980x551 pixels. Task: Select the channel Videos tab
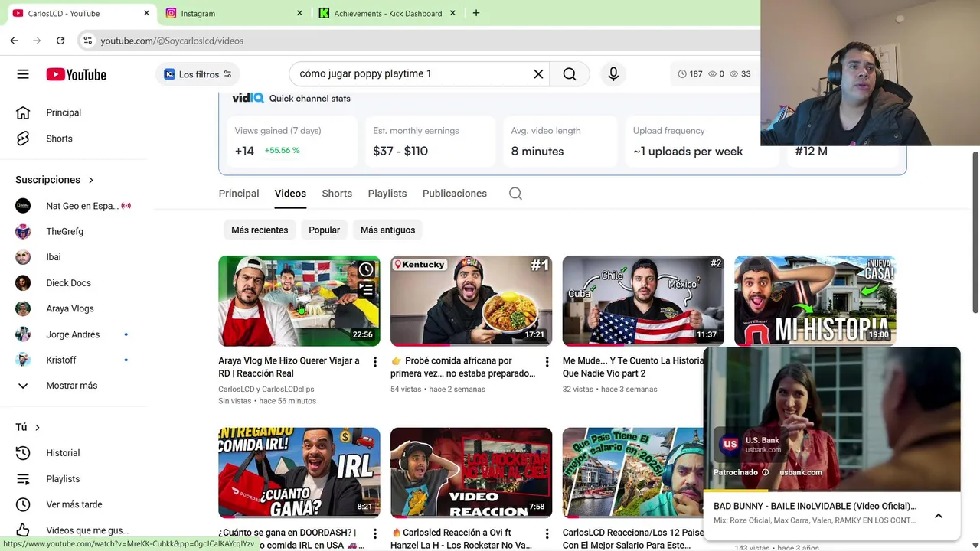coord(290,194)
